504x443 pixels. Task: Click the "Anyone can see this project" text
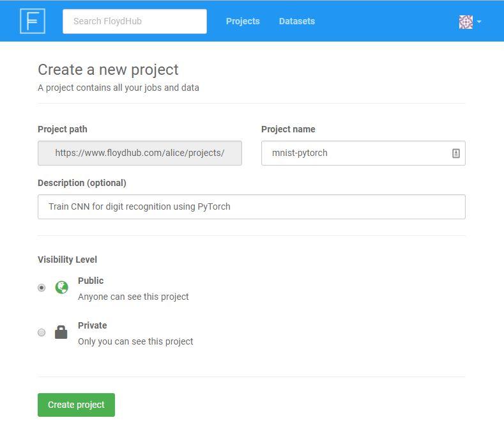click(x=134, y=297)
